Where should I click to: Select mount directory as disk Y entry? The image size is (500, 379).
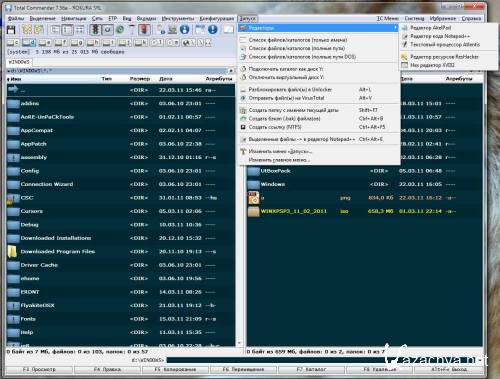coord(319,69)
